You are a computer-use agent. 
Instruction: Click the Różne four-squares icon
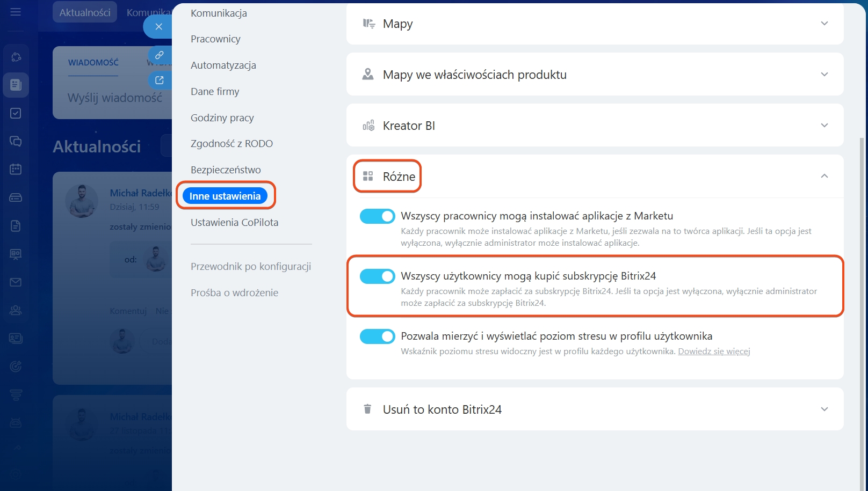[x=368, y=176]
